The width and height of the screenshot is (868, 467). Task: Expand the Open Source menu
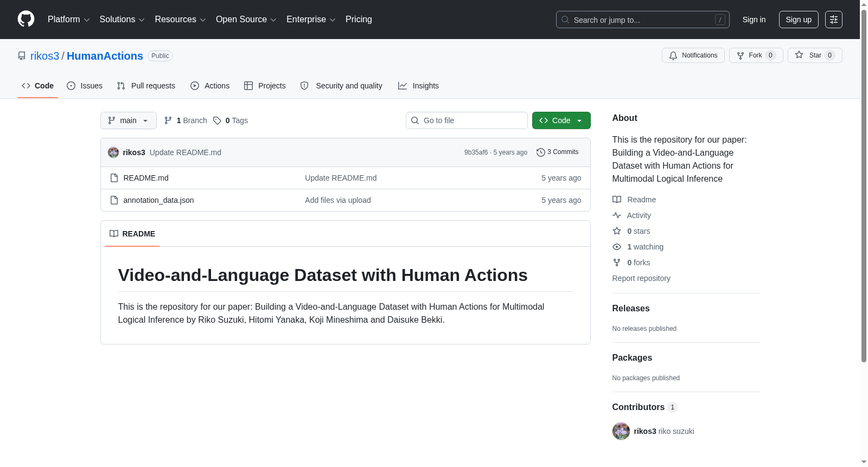pos(246,20)
